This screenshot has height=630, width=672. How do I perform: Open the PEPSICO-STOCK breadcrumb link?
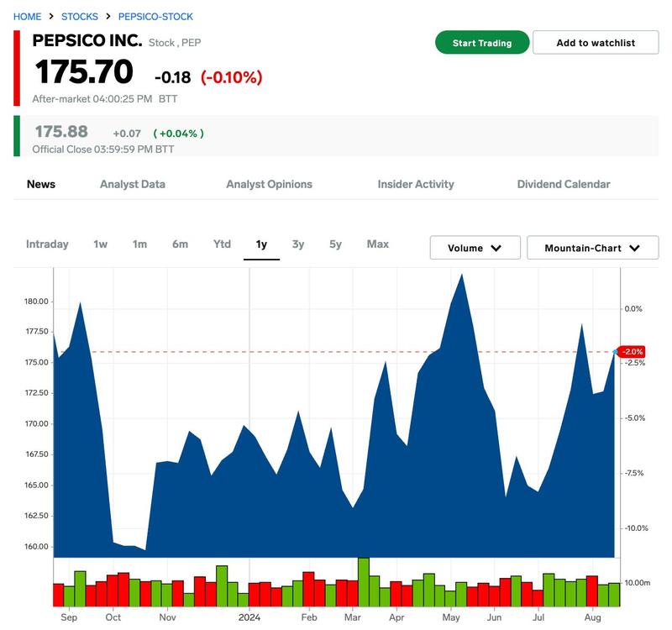155,17
